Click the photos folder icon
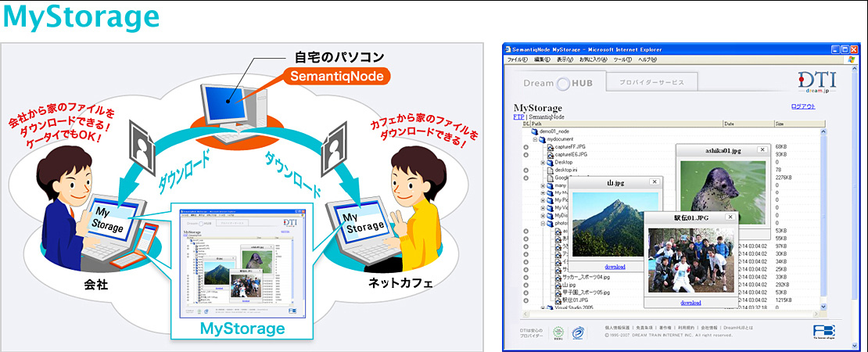Screen dimensions: 868x352 click(x=551, y=224)
